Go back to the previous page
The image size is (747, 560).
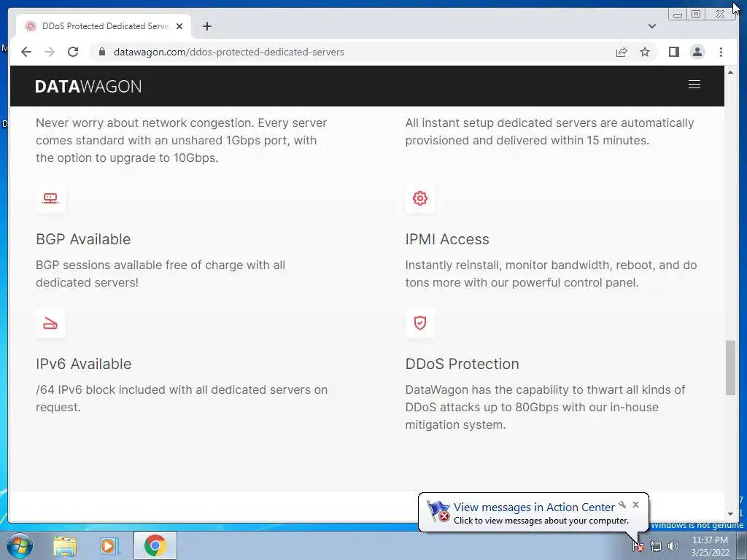tap(26, 52)
